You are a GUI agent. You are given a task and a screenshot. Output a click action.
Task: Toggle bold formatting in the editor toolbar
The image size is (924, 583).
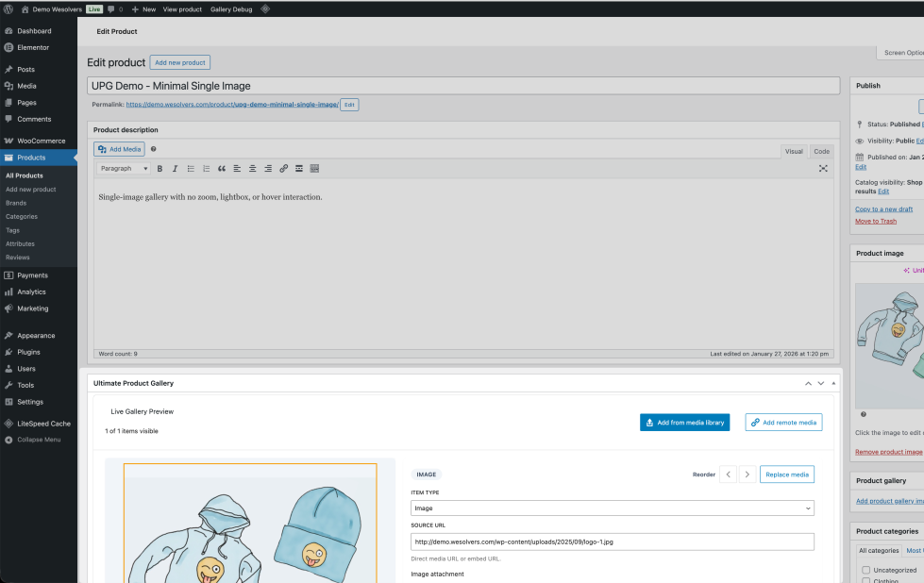[160, 169]
